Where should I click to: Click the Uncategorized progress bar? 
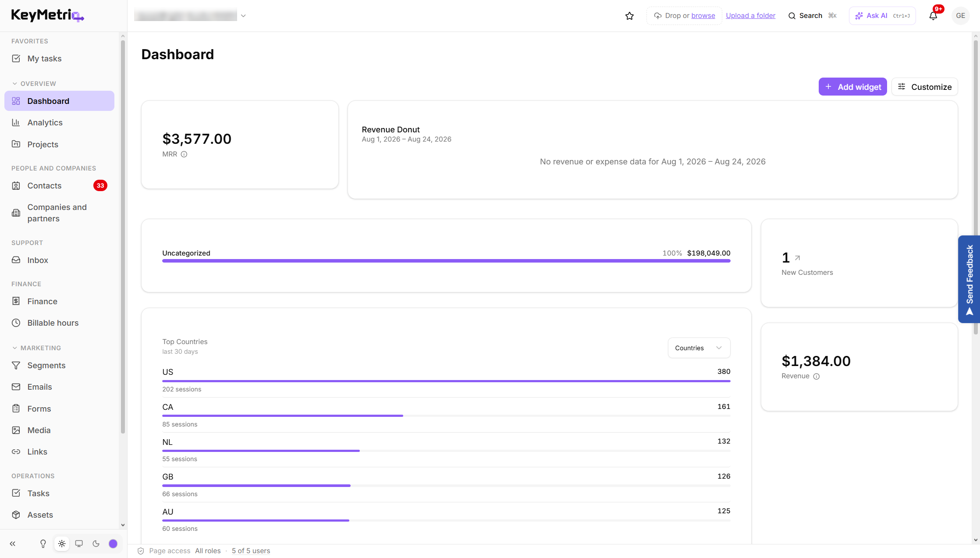tap(446, 261)
